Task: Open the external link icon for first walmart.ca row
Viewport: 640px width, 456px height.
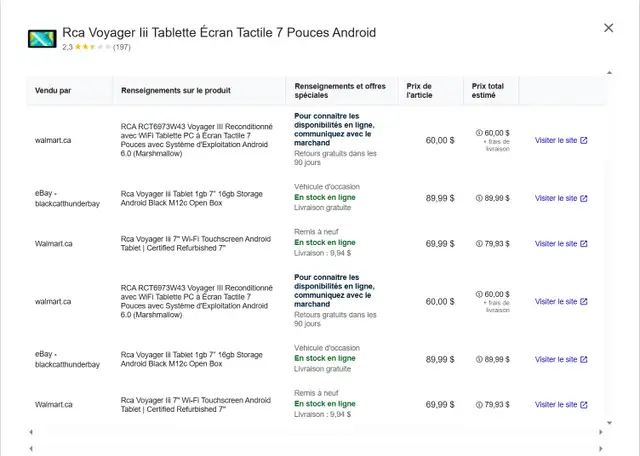Action: [584, 140]
